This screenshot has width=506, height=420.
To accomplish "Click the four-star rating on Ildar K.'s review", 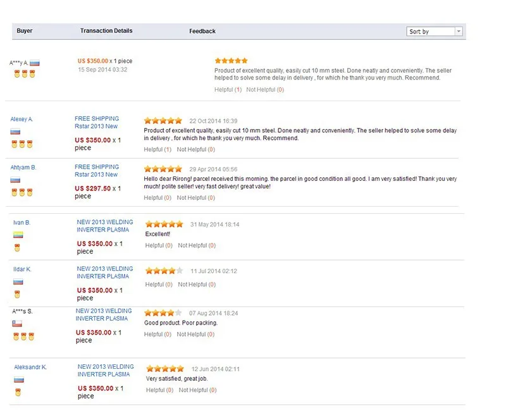I will [164, 271].
